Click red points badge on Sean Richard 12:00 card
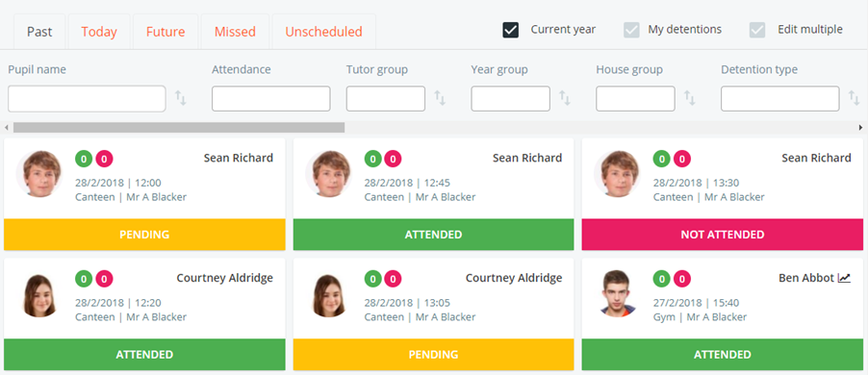Viewport: 868px width, 375px height. (x=104, y=160)
